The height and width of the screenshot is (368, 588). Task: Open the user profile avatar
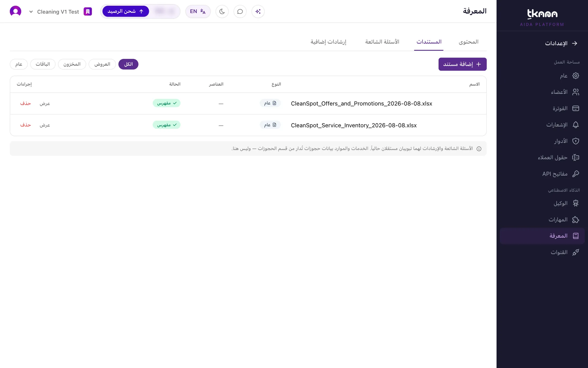point(16,11)
